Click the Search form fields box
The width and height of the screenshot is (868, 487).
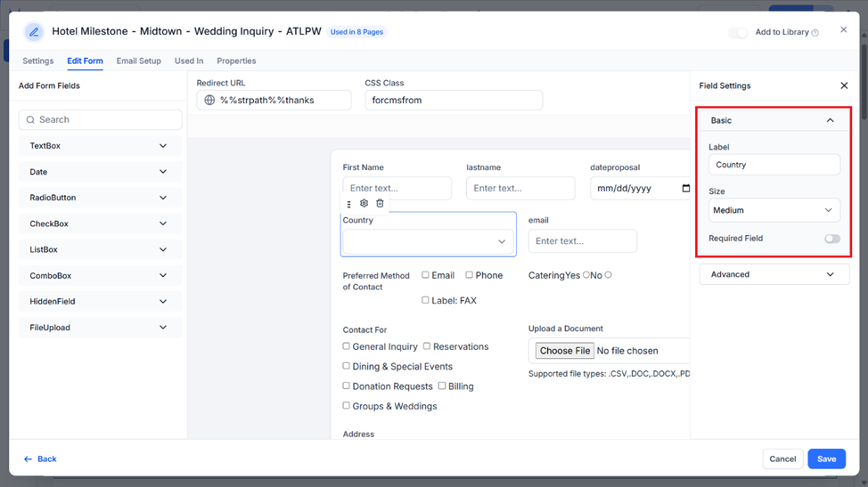pos(100,119)
